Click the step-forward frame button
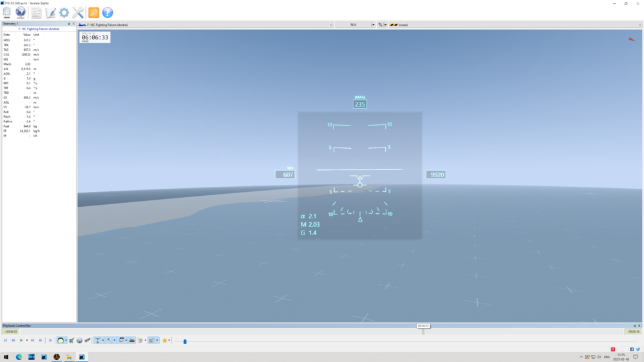The width and height of the screenshot is (644, 362). 50,340
